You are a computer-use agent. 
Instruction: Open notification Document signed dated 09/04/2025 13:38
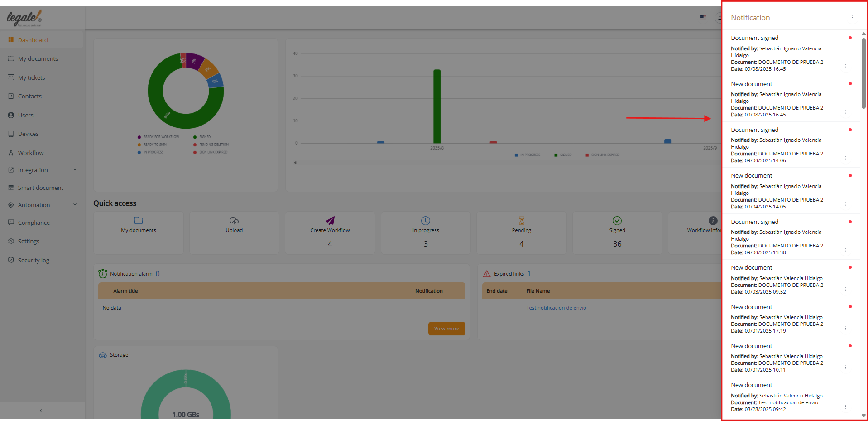coord(791,237)
